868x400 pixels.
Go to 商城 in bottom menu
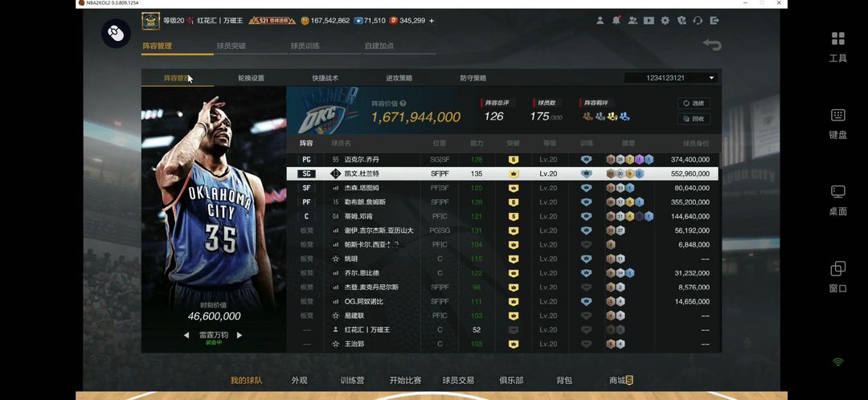(620, 380)
